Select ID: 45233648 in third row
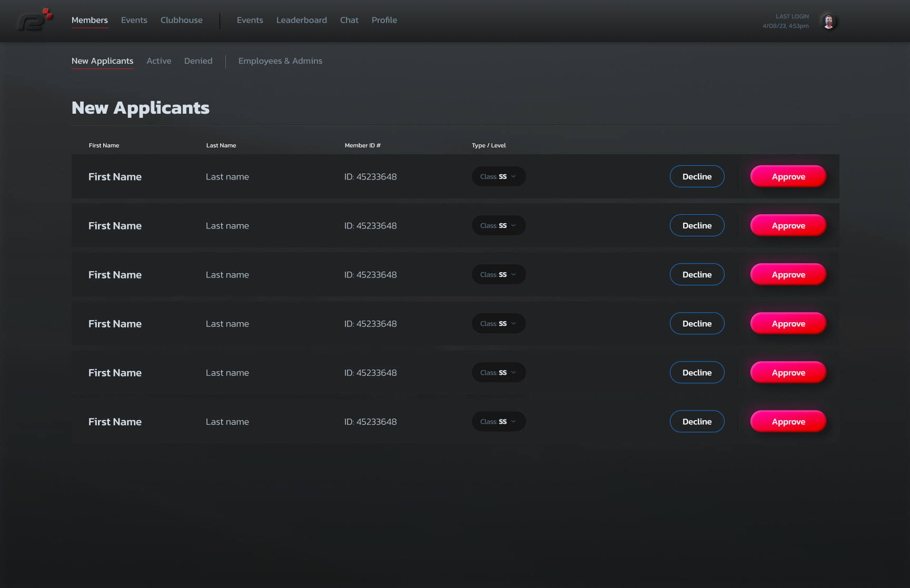 pos(371,275)
